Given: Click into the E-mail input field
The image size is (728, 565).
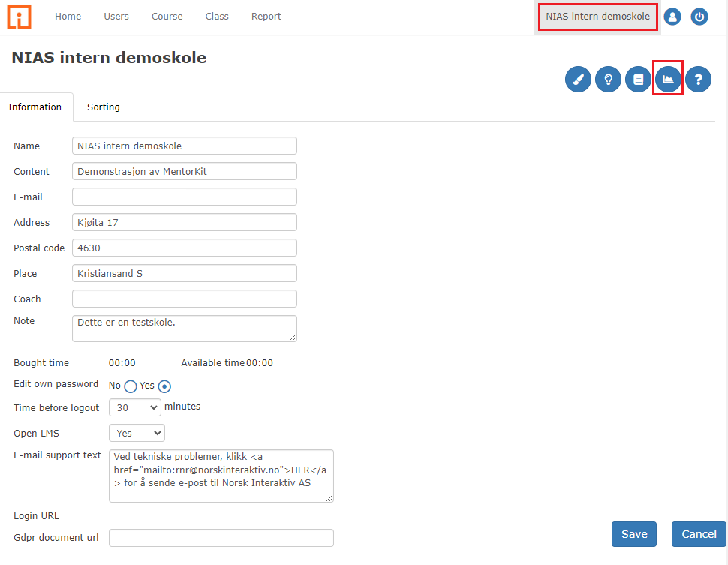Looking at the screenshot, I should pyautogui.click(x=185, y=197).
